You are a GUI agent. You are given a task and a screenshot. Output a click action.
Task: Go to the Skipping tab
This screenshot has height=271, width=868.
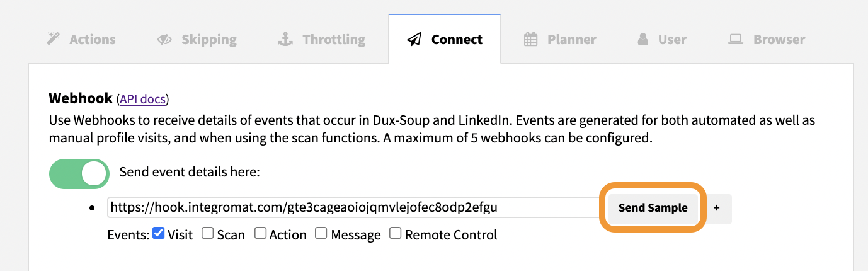tap(197, 40)
